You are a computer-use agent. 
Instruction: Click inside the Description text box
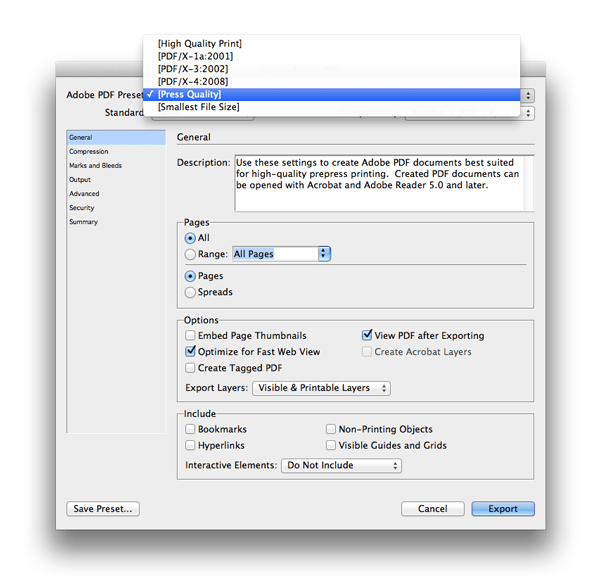[380, 183]
